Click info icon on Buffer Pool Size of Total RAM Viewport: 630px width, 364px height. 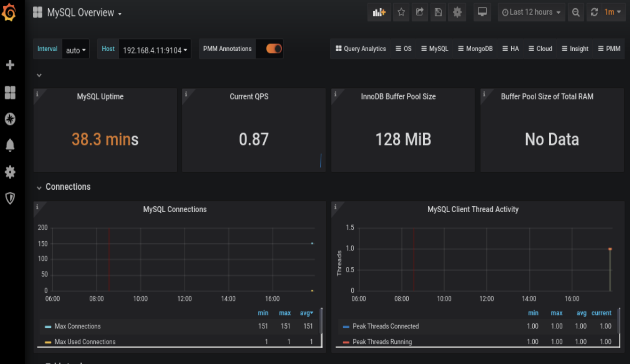(484, 94)
